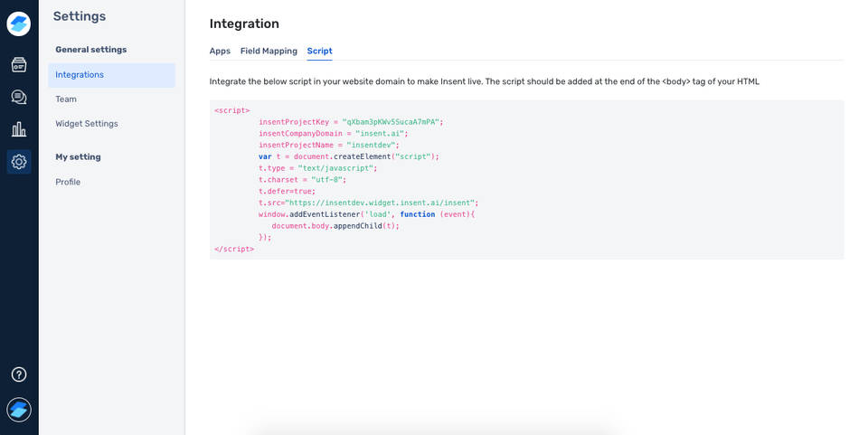
Task: Click the opening <script> tag line
Action: [232, 110]
